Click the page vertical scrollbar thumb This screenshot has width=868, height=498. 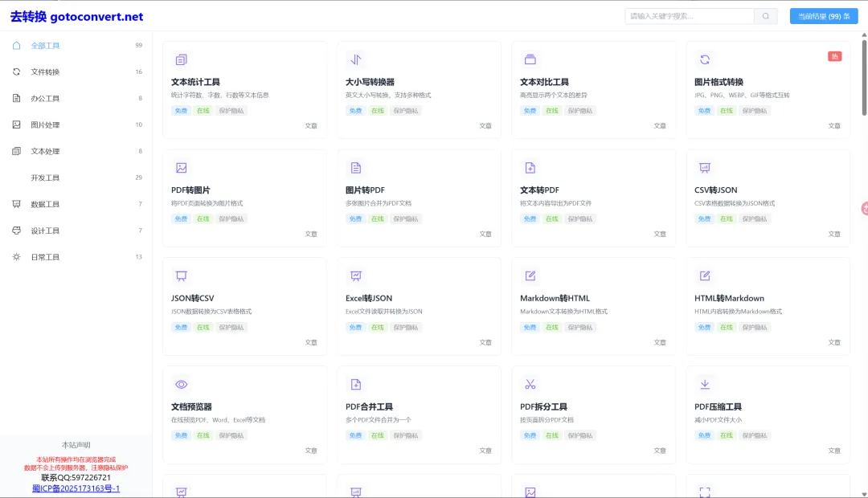click(864, 77)
